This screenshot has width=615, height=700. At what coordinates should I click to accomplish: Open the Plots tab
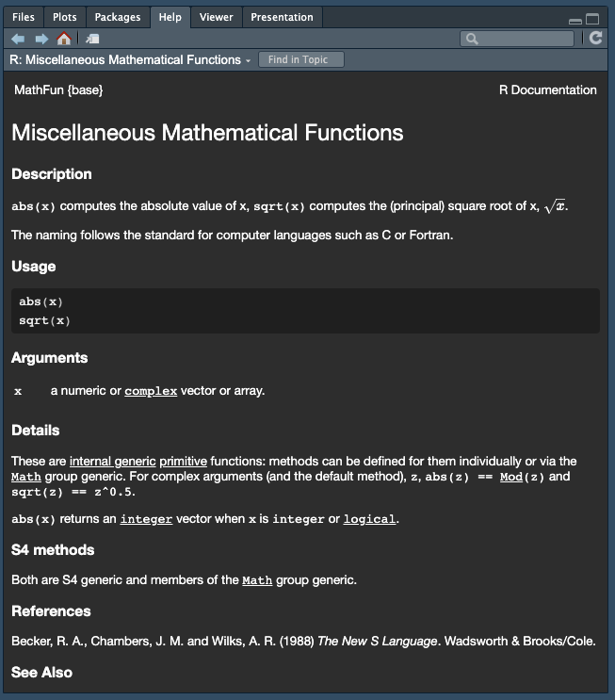pos(65,17)
